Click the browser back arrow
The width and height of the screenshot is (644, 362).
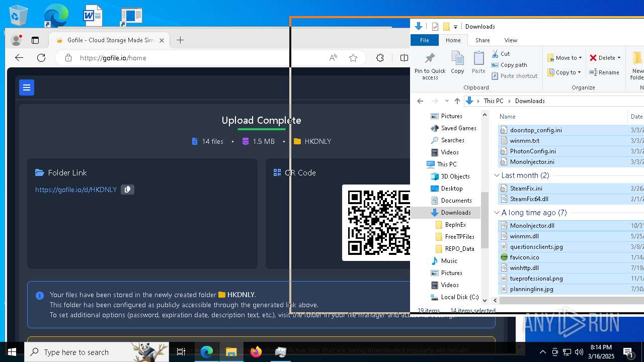(19, 58)
